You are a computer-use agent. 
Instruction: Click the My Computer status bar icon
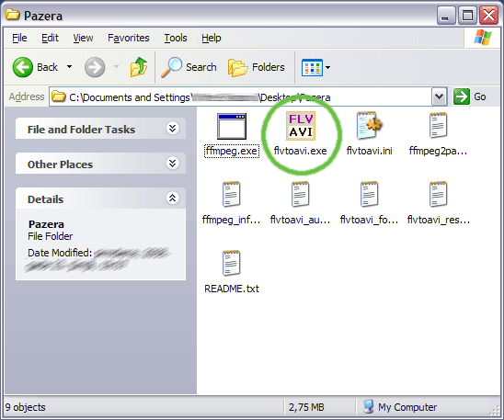(x=369, y=406)
